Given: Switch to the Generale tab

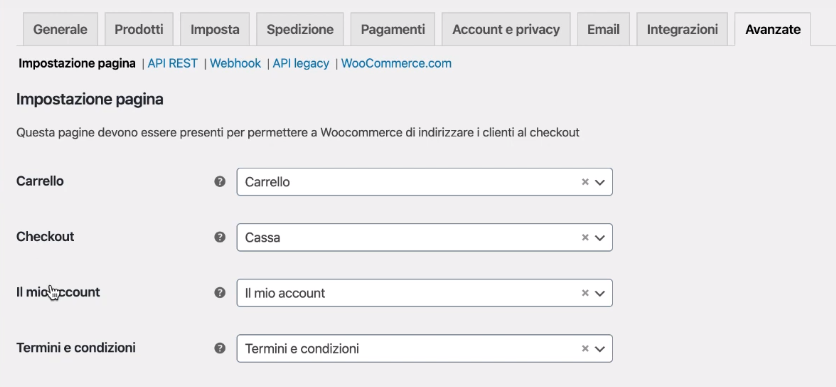Looking at the screenshot, I should pyautogui.click(x=60, y=29).
